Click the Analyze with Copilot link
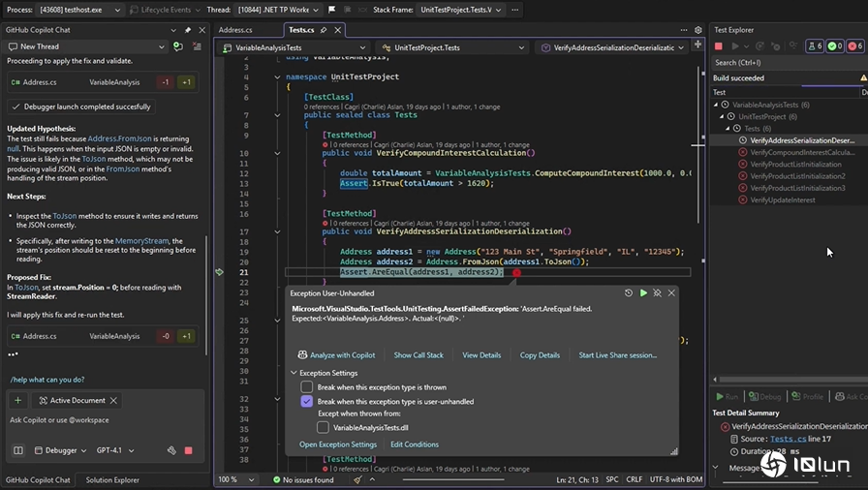The height and width of the screenshot is (490, 868). pyautogui.click(x=336, y=355)
